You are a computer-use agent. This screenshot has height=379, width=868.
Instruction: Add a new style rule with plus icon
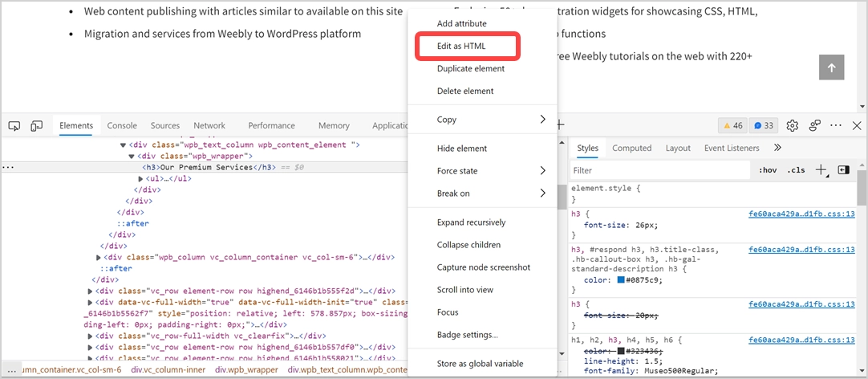(821, 170)
